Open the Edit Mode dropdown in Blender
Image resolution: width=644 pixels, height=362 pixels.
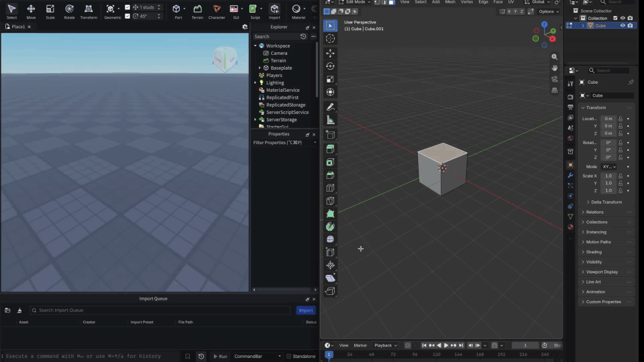tap(354, 2)
